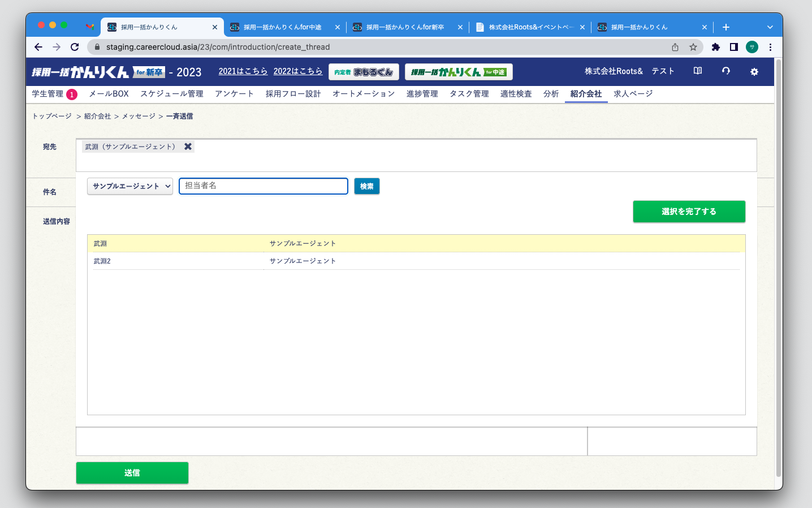812x508 pixels.
Task: Focus the 担当者名 search field
Action: tap(263, 186)
